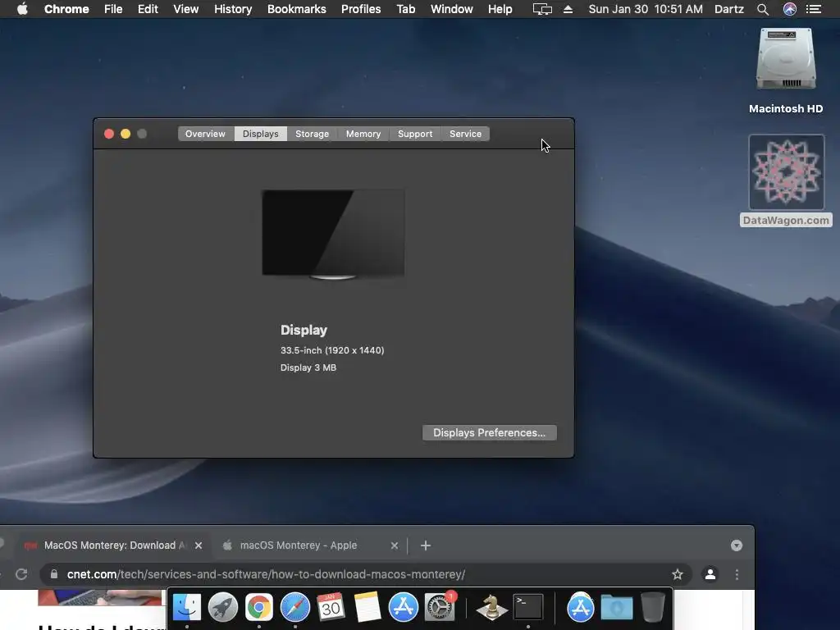The height and width of the screenshot is (630, 840).
Task: Click Displays Preferences button
Action: (489, 433)
